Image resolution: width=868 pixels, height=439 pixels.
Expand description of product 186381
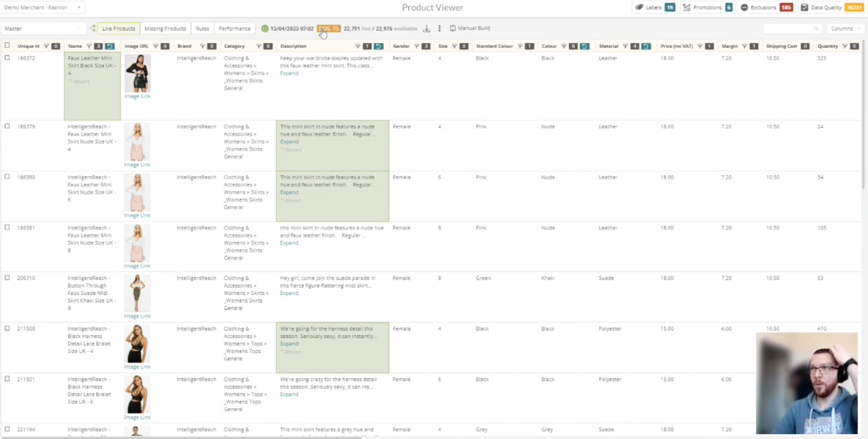click(289, 243)
